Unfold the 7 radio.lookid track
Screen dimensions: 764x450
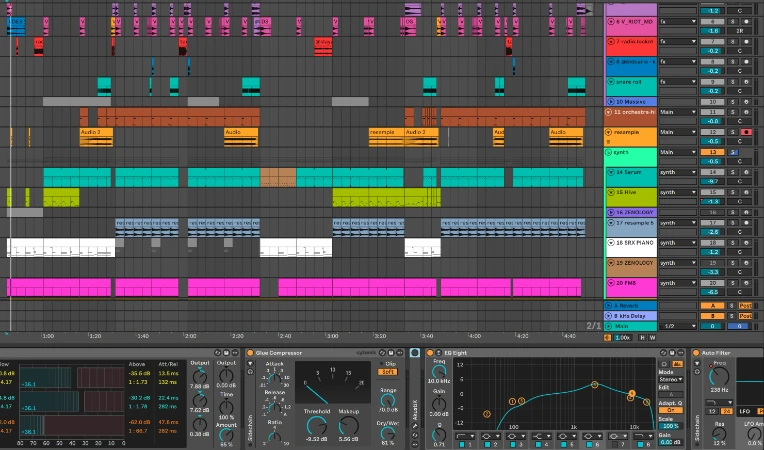pos(611,42)
